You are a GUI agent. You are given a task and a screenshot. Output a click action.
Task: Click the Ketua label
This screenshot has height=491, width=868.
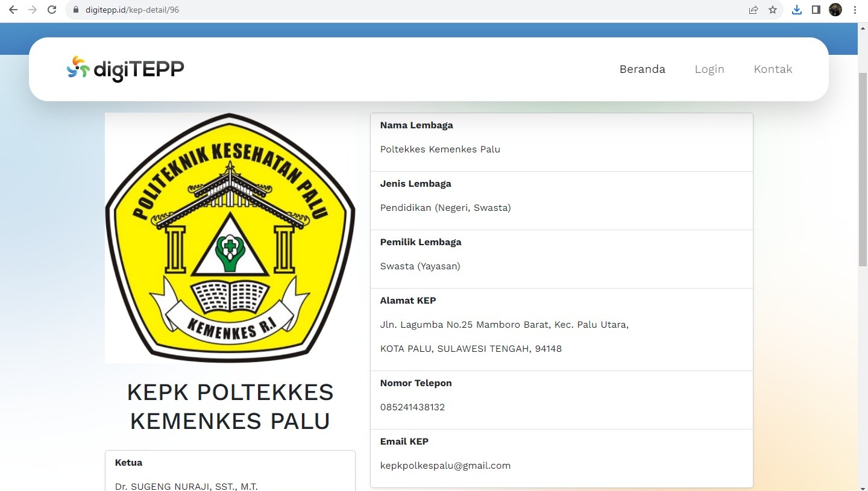click(x=128, y=463)
